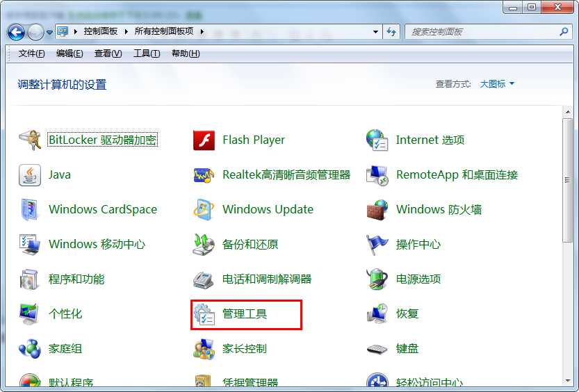Expand the arrow after 所有控制面板项
The width and height of the screenshot is (579, 392).
pyautogui.click(x=202, y=32)
